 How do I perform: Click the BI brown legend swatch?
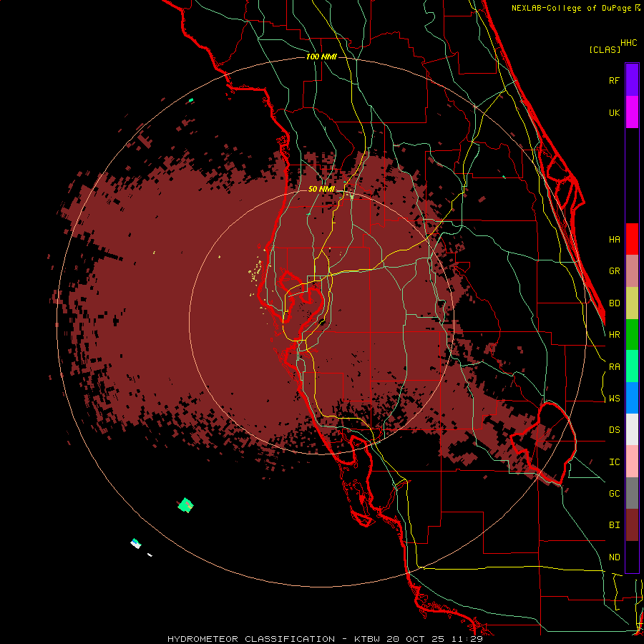(632, 525)
